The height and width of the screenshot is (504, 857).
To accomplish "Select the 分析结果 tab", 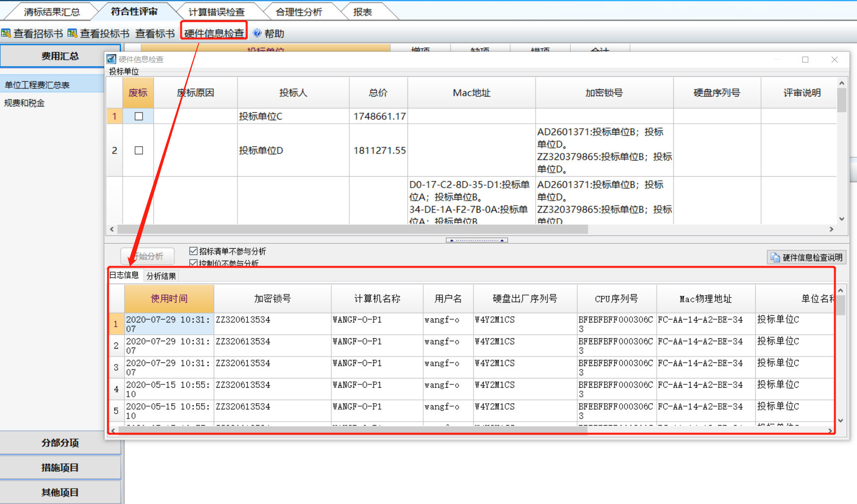I will coord(161,276).
